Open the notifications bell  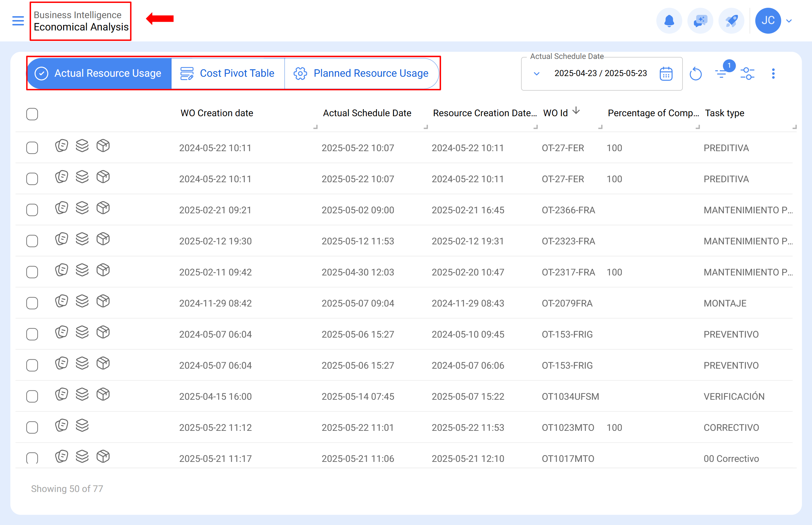click(669, 21)
